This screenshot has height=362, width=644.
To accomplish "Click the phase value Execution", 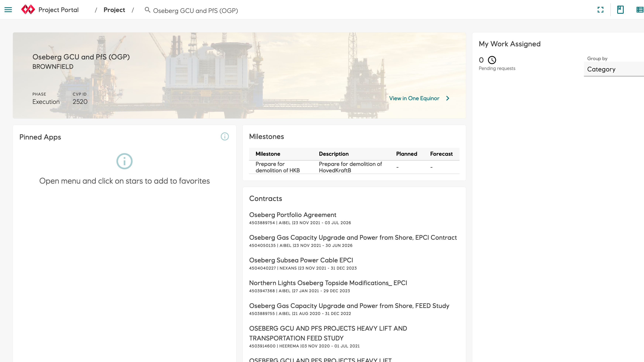I will click(x=46, y=102).
